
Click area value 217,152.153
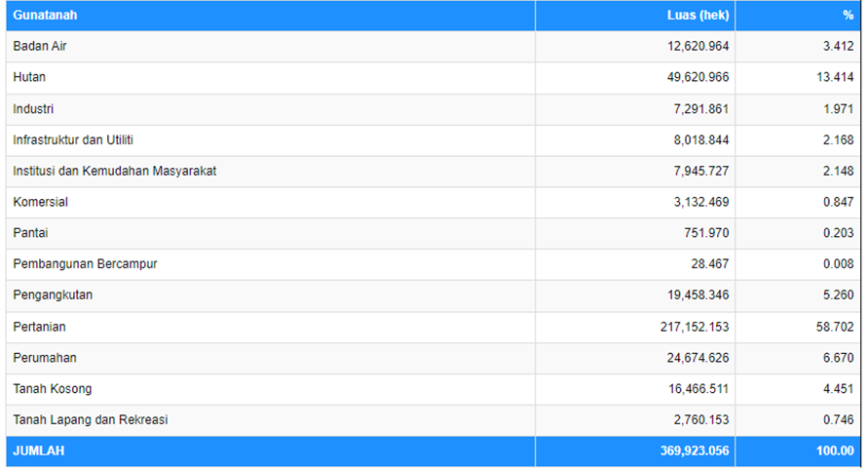[695, 327]
